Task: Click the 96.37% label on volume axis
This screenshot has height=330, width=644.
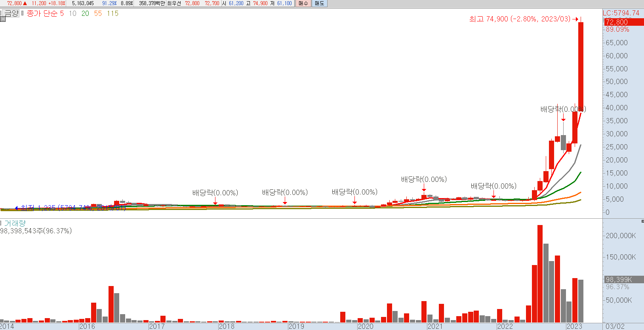Action: coord(617,287)
